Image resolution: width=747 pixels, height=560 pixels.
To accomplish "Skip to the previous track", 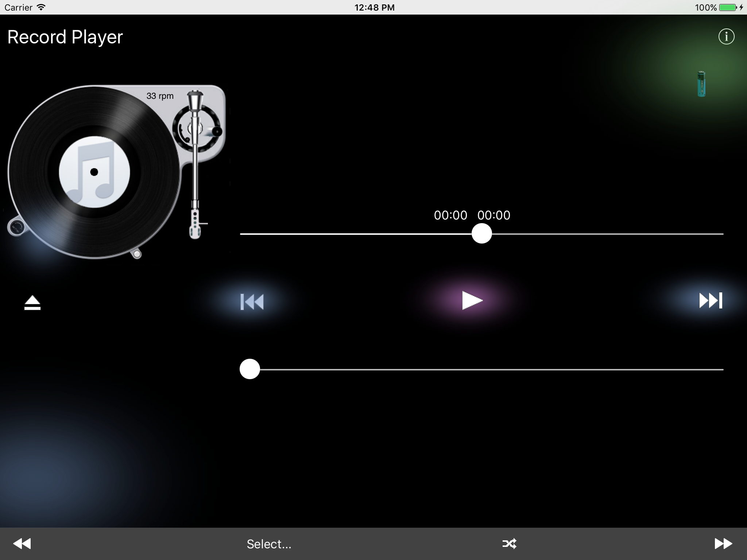I will click(x=252, y=302).
